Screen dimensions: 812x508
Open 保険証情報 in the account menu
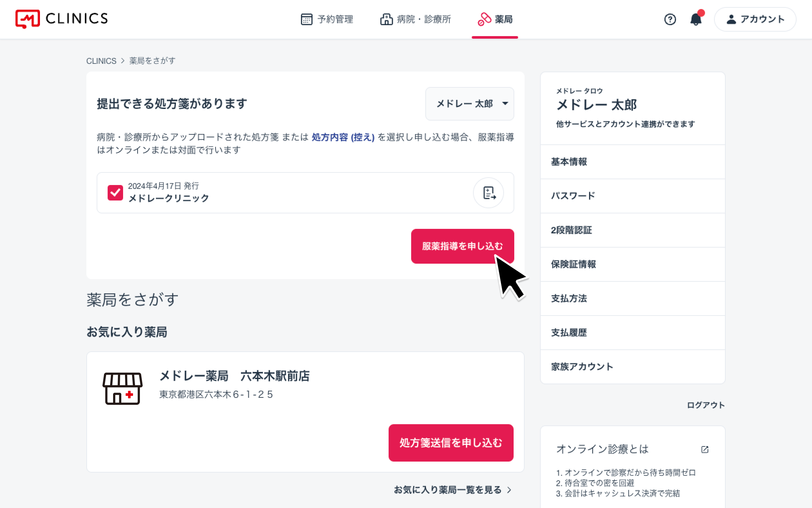[x=632, y=264]
